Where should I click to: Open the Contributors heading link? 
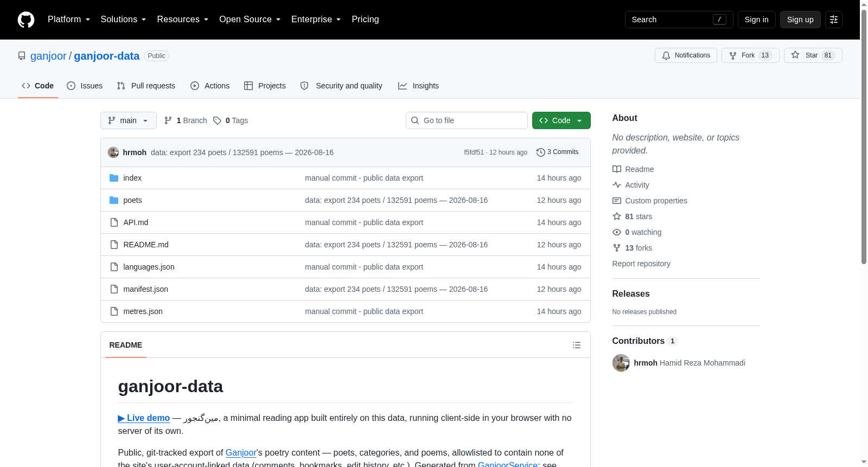point(644,341)
